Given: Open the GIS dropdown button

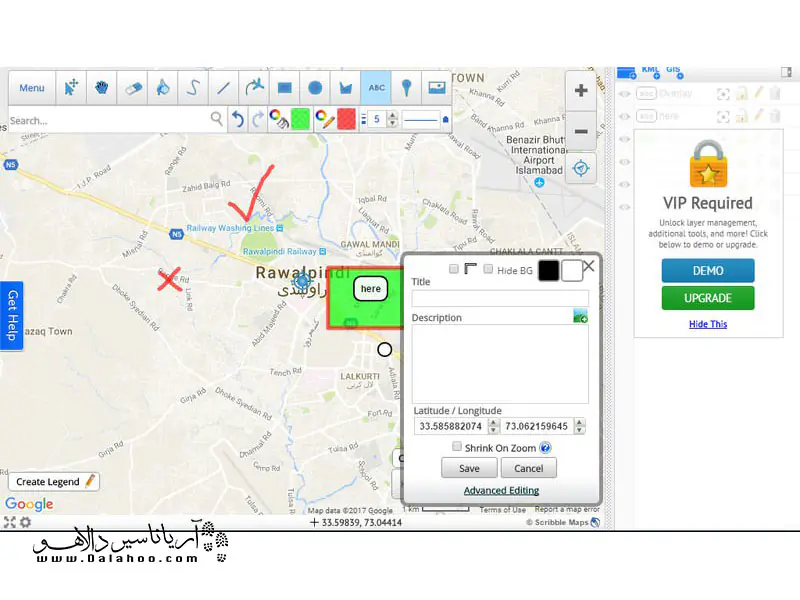Looking at the screenshot, I should click(x=674, y=71).
